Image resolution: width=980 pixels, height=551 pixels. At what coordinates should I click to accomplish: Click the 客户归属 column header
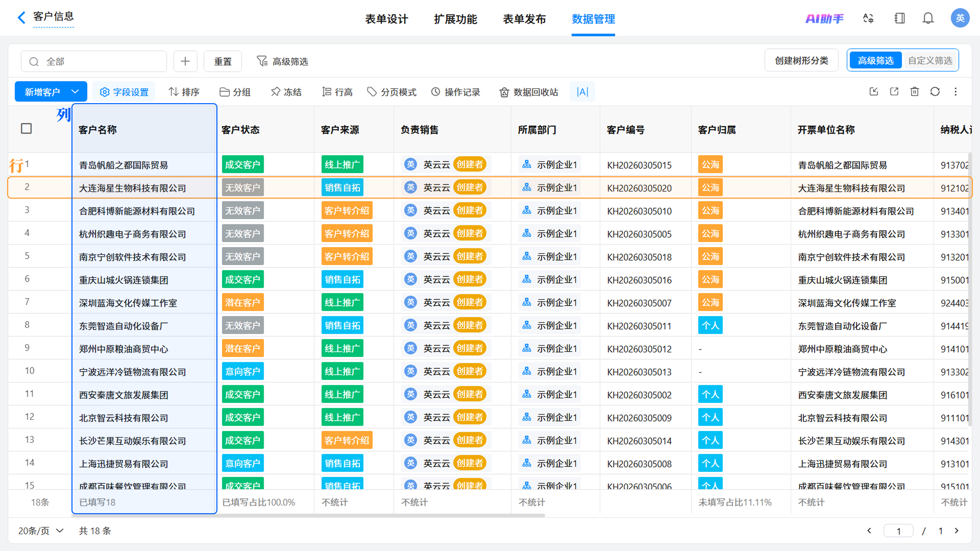[717, 130]
